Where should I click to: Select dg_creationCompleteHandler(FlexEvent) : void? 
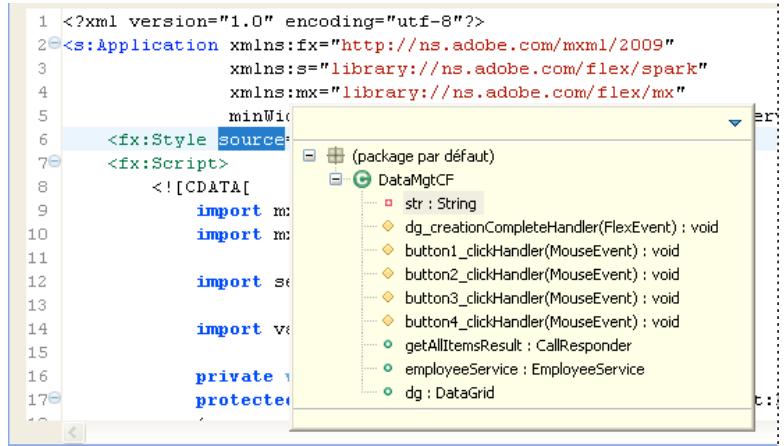click(x=562, y=228)
